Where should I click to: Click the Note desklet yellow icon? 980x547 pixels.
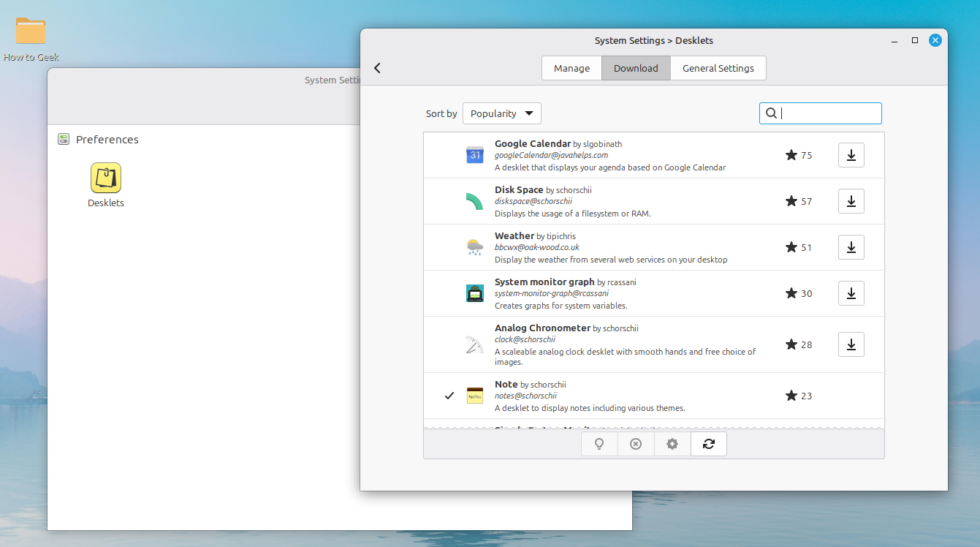(475, 396)
